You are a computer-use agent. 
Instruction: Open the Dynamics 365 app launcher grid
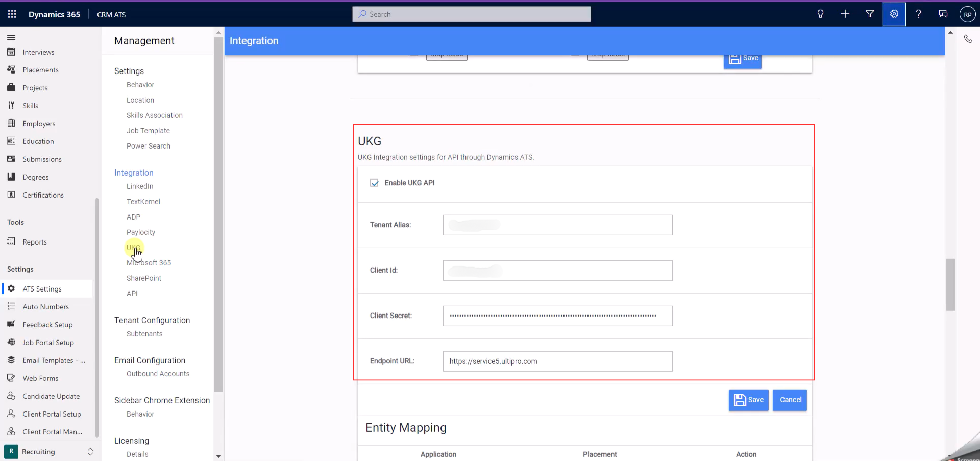pos(12,14)
